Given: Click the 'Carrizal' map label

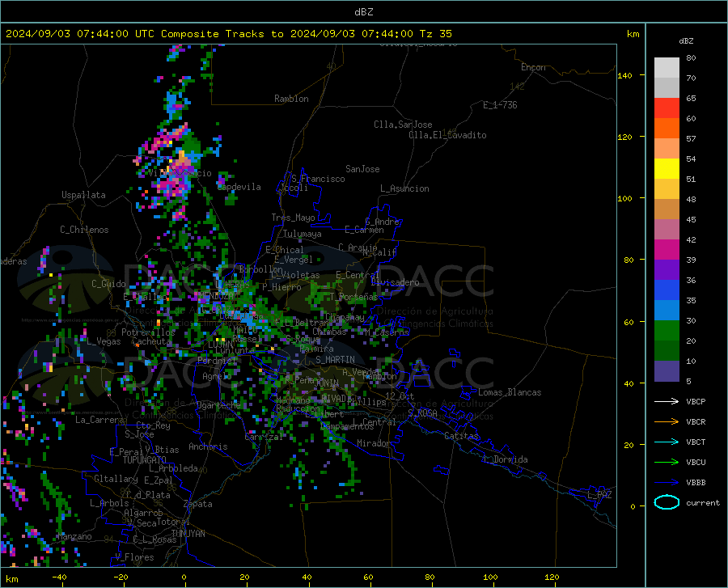Looking at the screenshot, I should pyautogui.click(x=264, y=438).
